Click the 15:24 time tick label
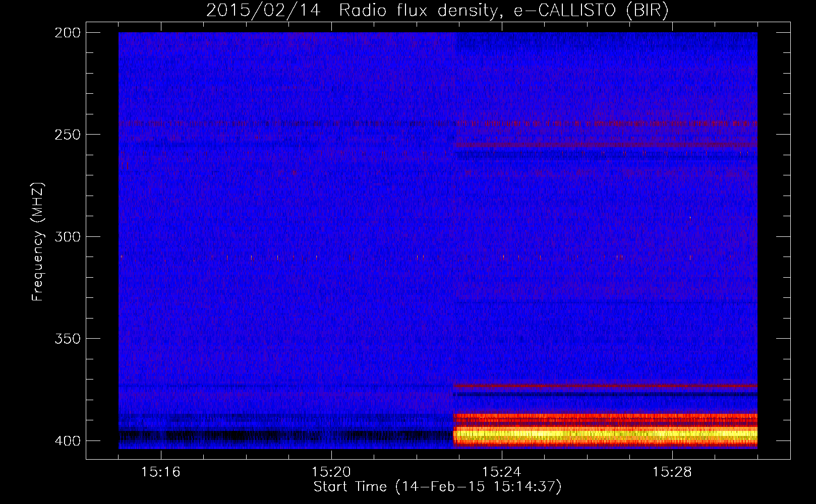The width and height of the screenshot is (816, 504). pyautogui.click(x=502, y=472)
